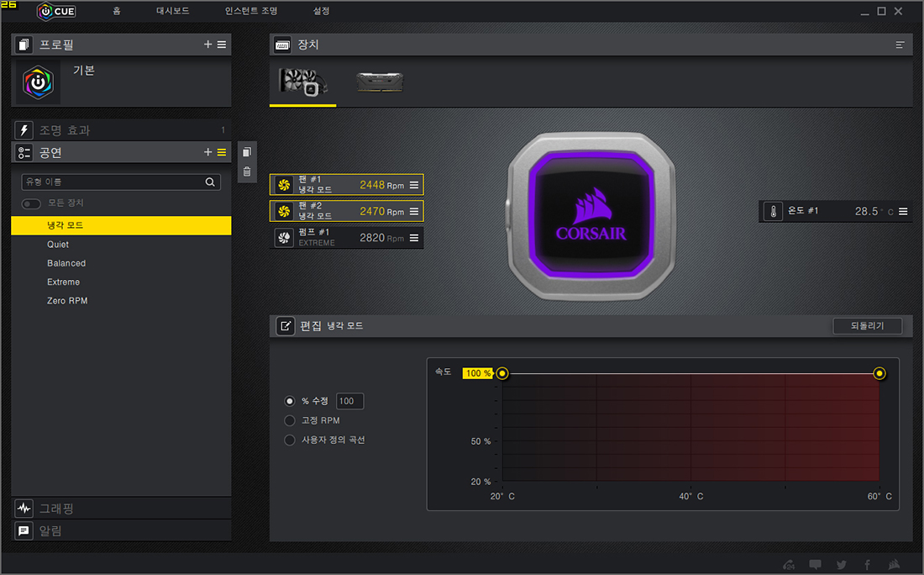Select the 고정 RPM radio option
The height and width of the screenshot is (575, 924).
tap(289, 420)
